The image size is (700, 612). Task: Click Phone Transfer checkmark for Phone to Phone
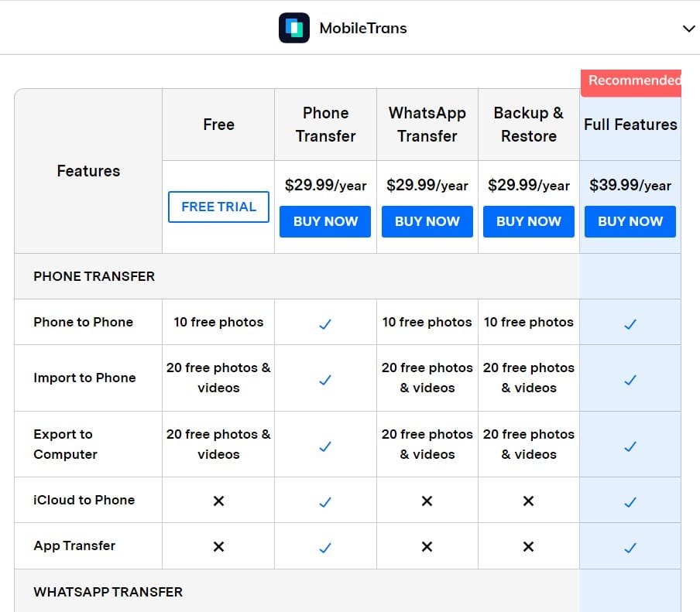(325, 324)
